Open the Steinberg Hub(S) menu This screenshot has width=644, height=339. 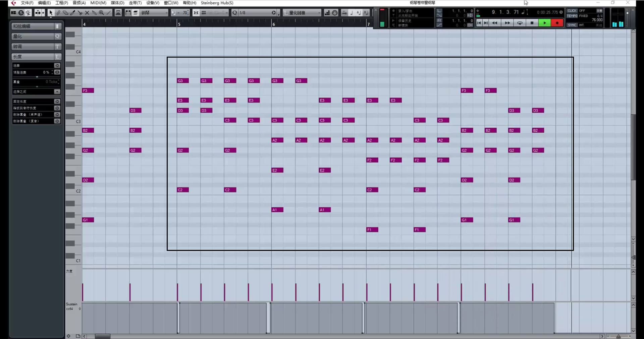[217, 3]
